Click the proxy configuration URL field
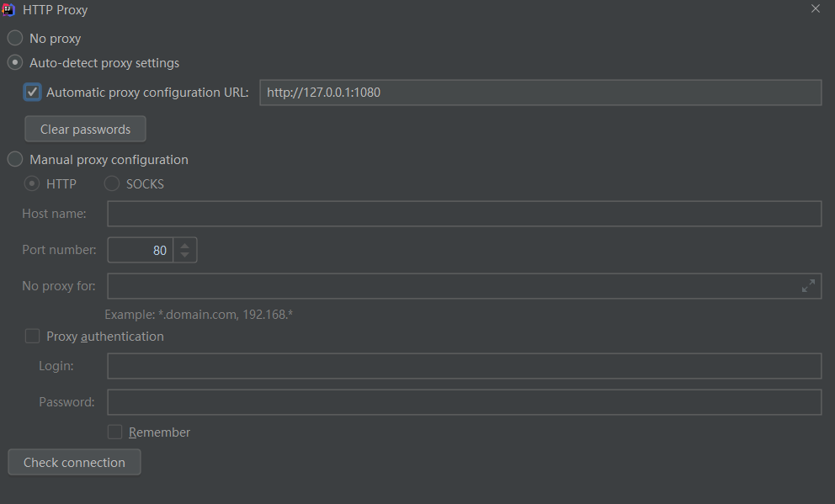The width and height of the screenshot is (835, 504). tap(540, 93)
